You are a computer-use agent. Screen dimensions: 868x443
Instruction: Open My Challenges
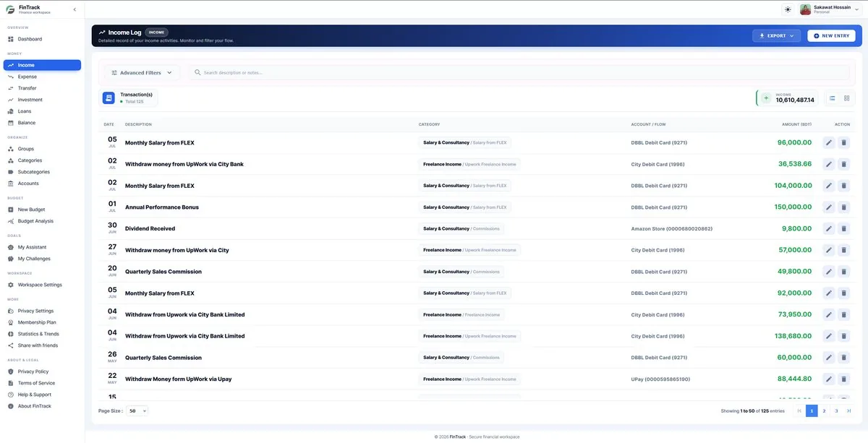[42, 259]
